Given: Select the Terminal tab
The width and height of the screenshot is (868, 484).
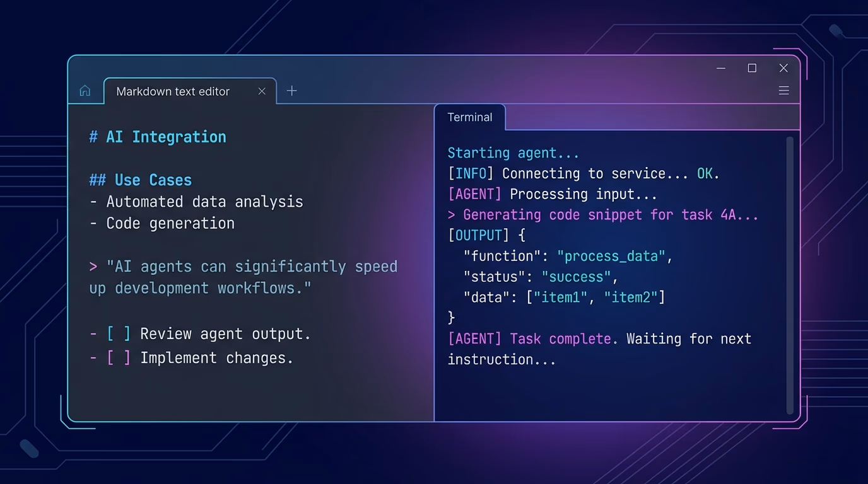Looking at the screenshot, I should tap(469, 117).
